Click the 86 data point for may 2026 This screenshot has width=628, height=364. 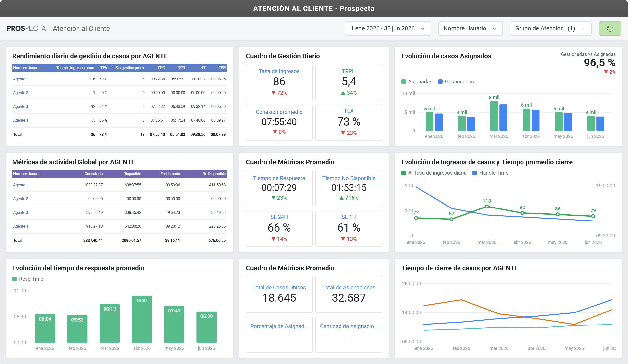558,214
